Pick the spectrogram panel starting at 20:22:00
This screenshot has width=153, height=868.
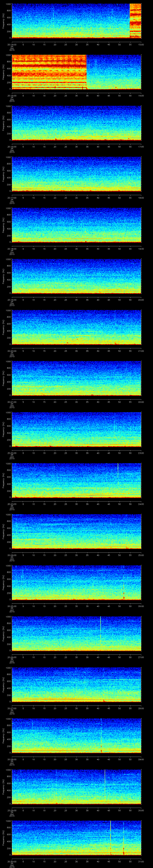click(76, 430)
